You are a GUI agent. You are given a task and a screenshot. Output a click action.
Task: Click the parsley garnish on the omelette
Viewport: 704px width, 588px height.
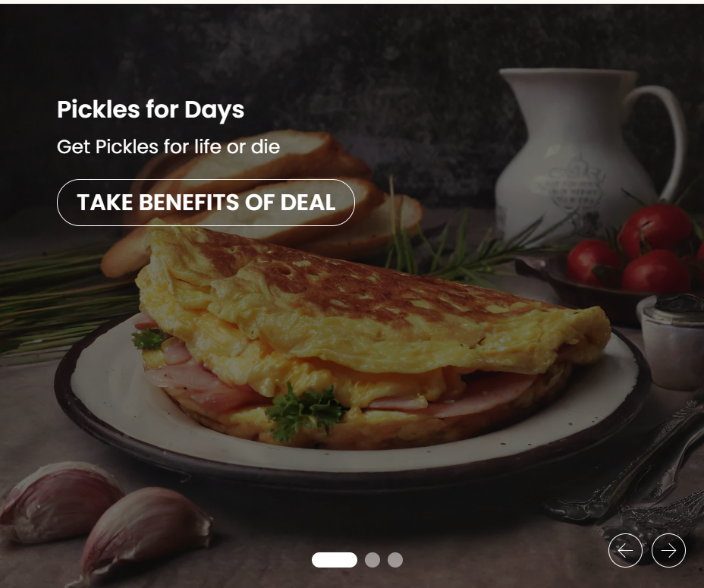click(304, 411)
